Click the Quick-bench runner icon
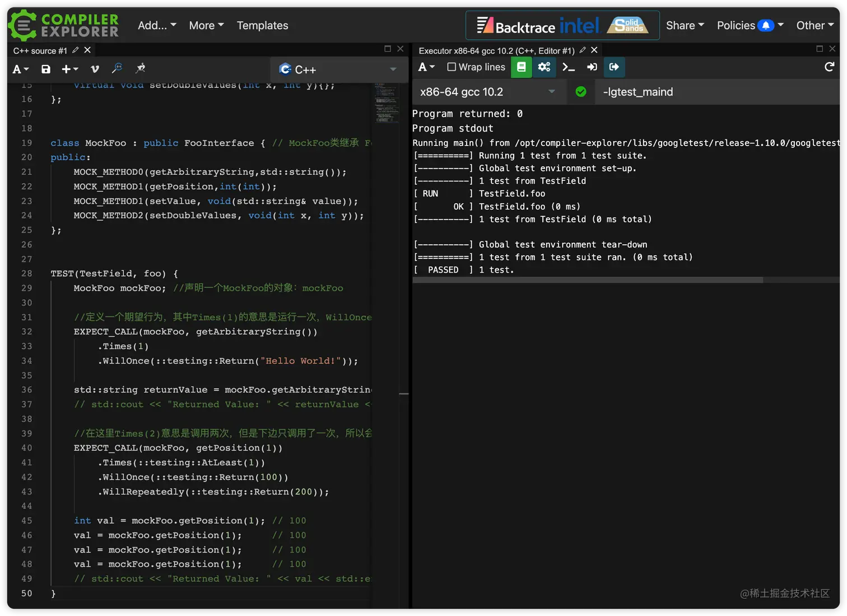 (140, 69)
